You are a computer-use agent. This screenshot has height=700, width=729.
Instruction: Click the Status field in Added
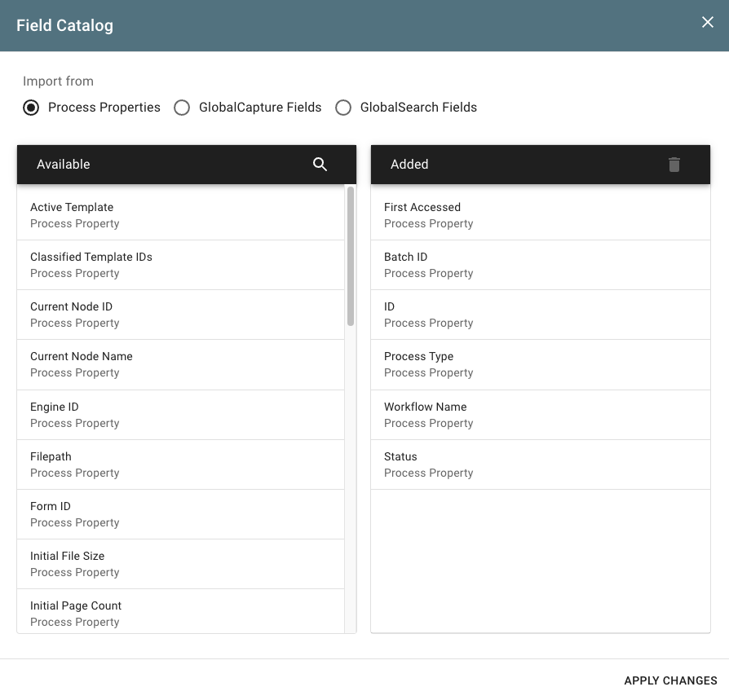pos(540,464)
